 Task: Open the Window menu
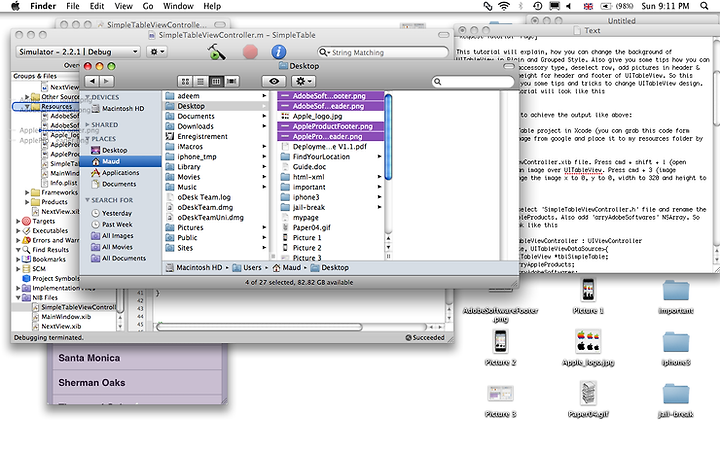coord(178,6)
